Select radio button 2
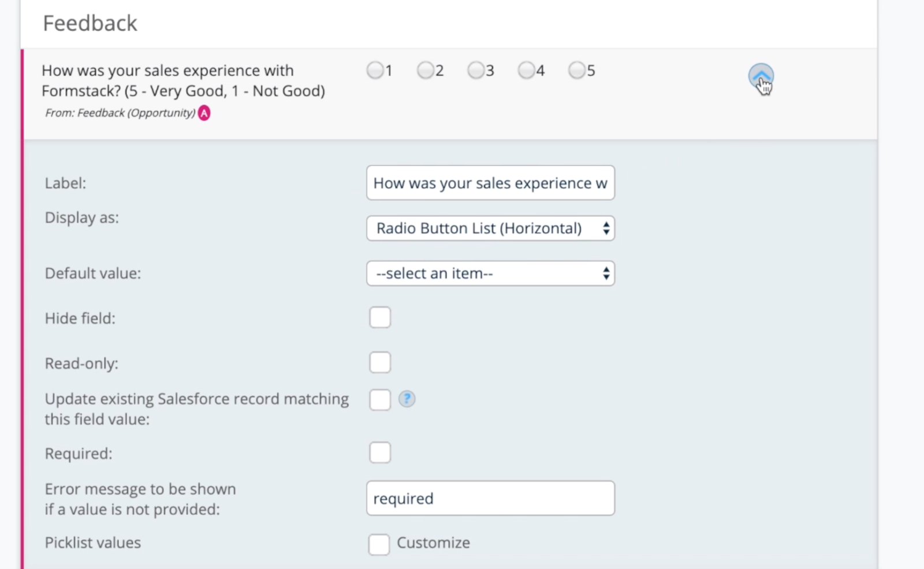This screenshot has width=924, height=569. coord(426,70)
